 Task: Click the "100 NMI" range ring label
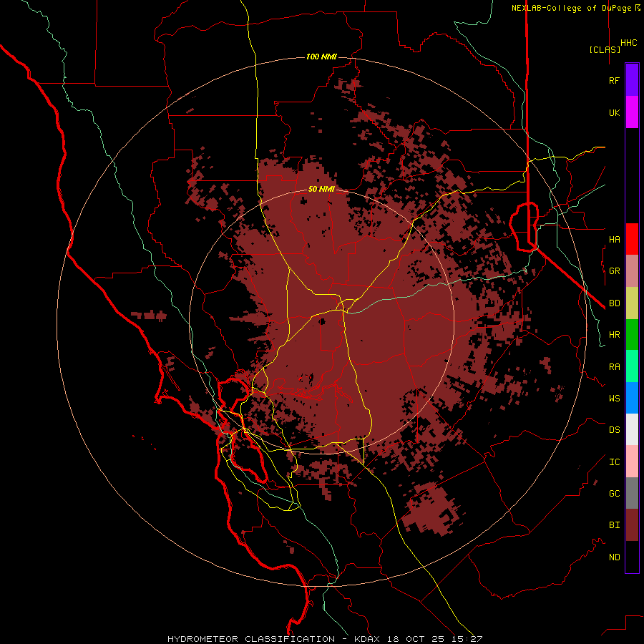[x=321, y=57]
